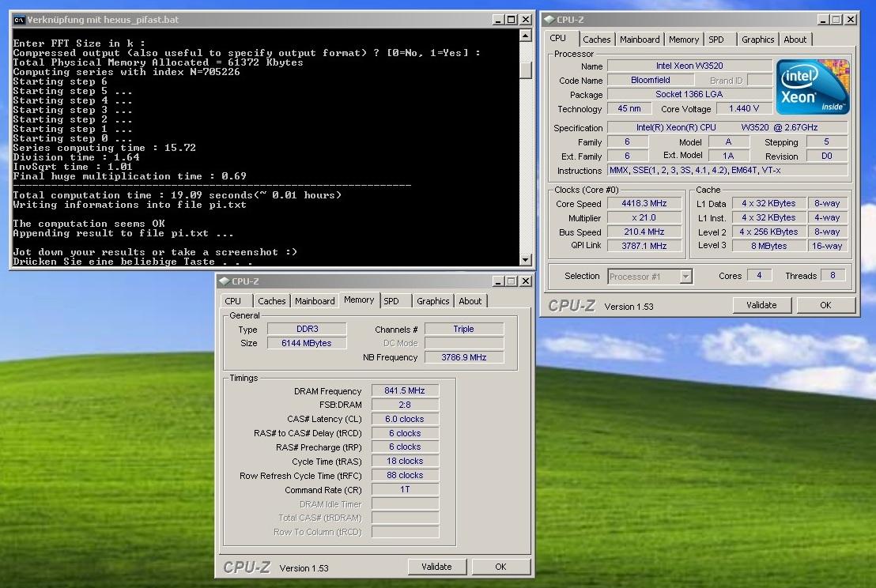
Task: Switch to Mainboard tab in processor CPU-Z window
Action: [639, 40]
